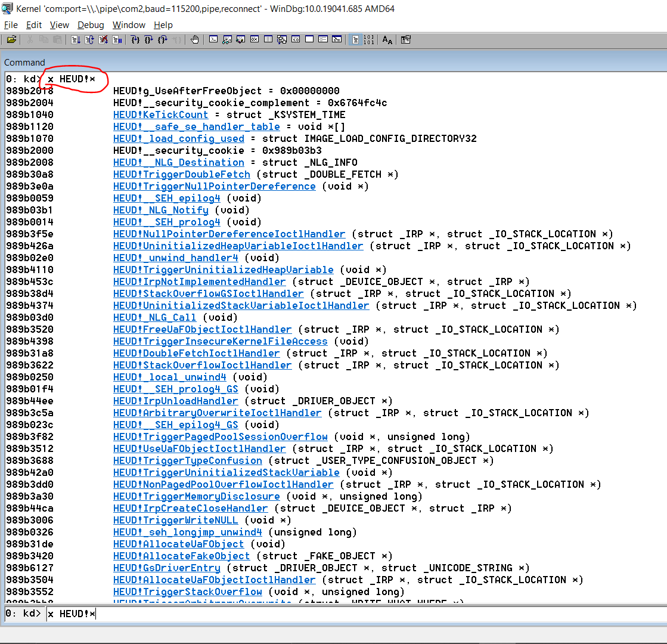Image resolution: width=667 pixels, height=644 pixels.
Task: Open the File menu
Action: [11, 25]
